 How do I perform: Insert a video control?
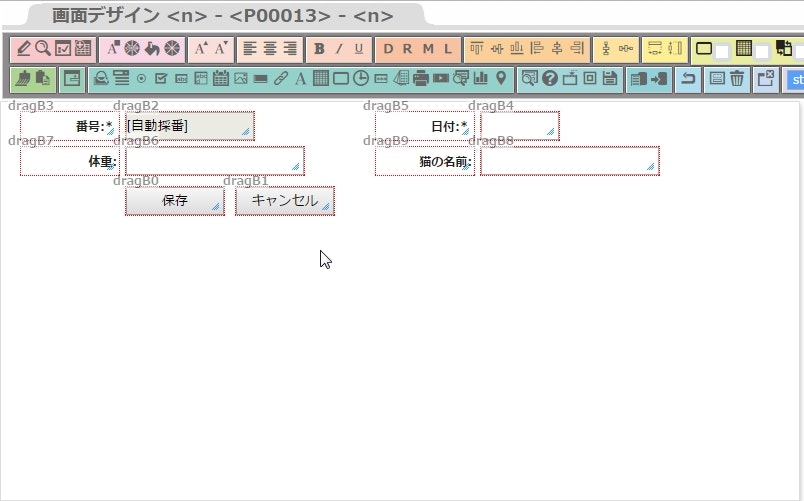pyautogui.click(x=441, y=79)
